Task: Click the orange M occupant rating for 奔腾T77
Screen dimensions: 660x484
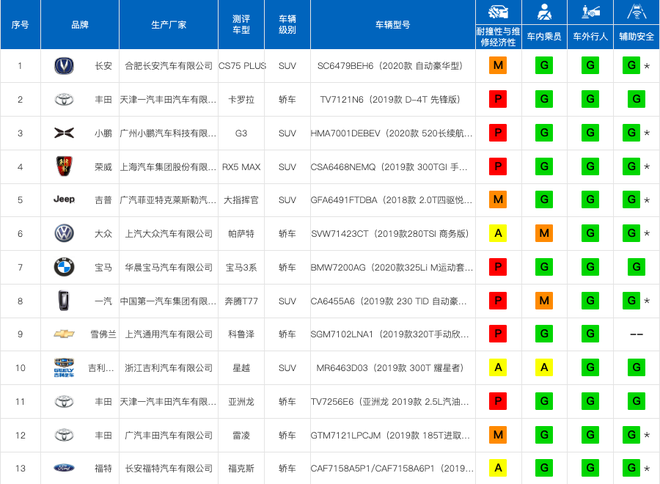Action: click(544, 301)
